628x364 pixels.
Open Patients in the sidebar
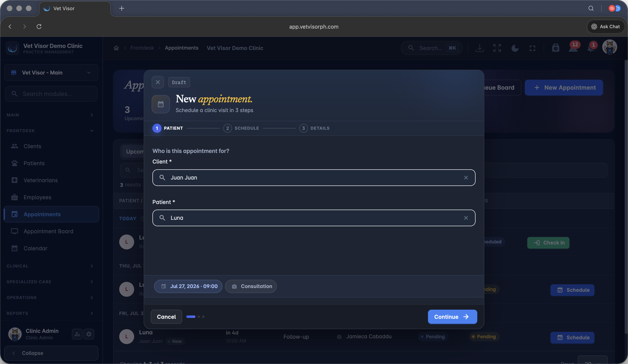51,163
